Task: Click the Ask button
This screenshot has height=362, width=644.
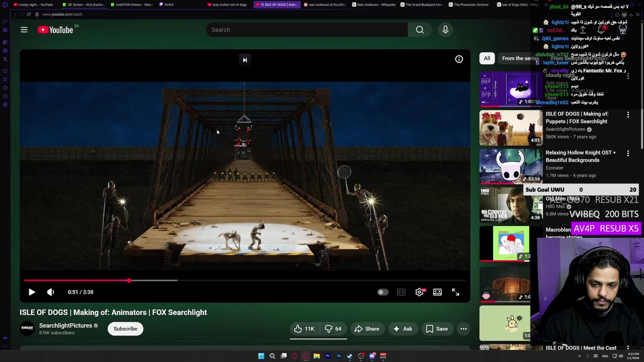Action: [x=403, y=329]
